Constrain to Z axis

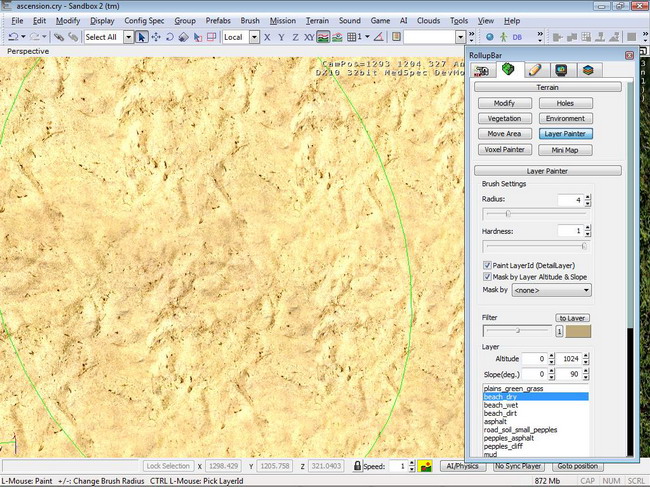[295, 37]
